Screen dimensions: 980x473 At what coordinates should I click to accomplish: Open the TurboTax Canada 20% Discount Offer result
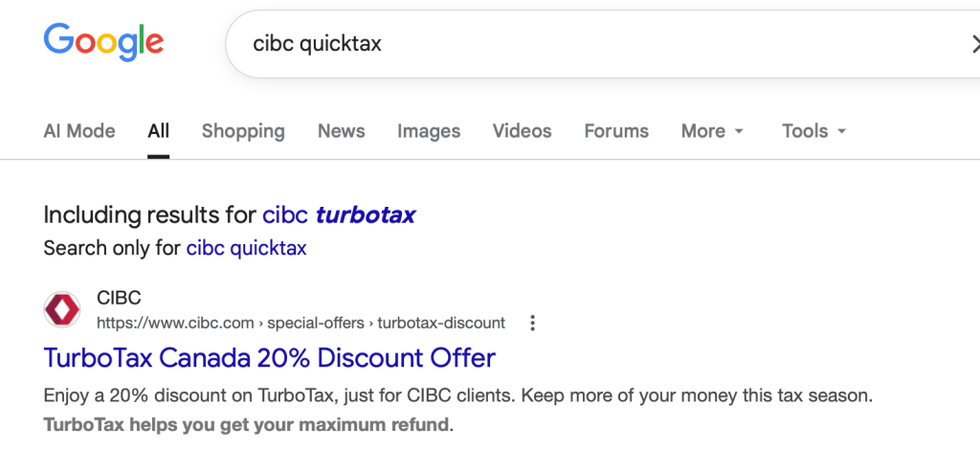coord(269,358)
